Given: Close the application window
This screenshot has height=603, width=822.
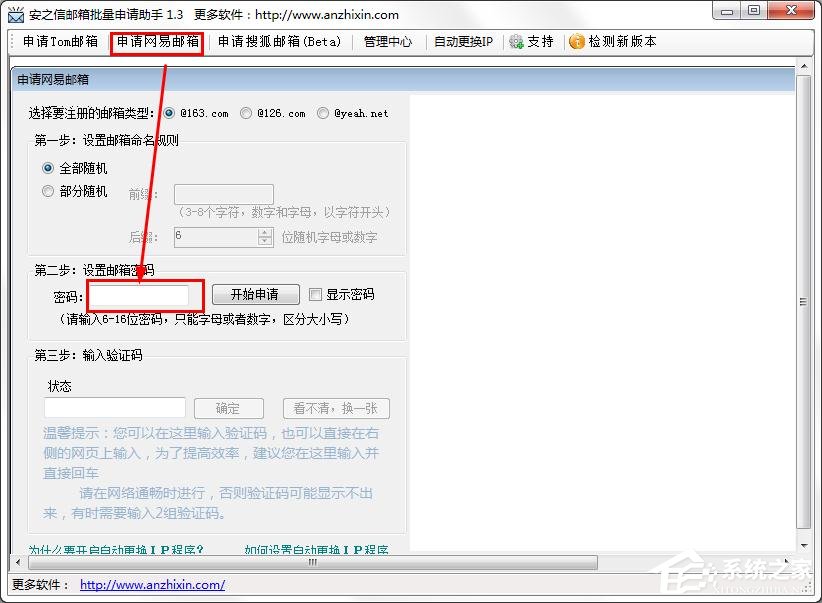Looking at the screenshot, I should [x=792, y=11].
